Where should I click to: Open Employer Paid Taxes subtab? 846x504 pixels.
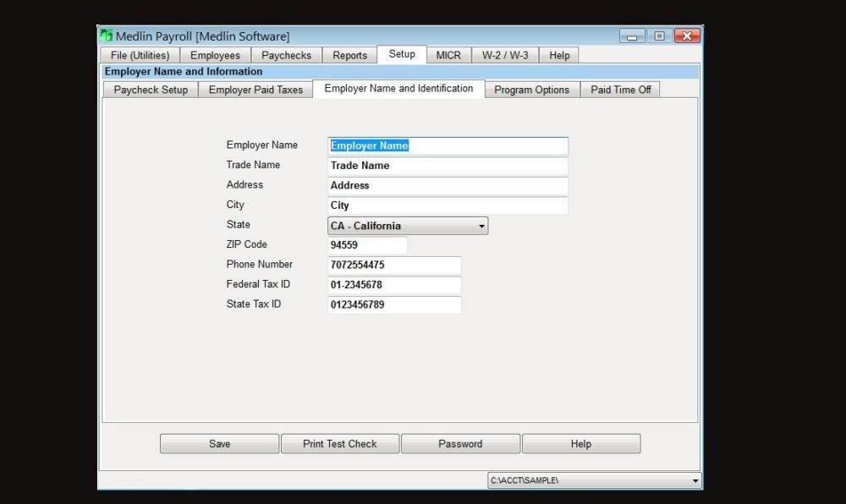(255, 90)
